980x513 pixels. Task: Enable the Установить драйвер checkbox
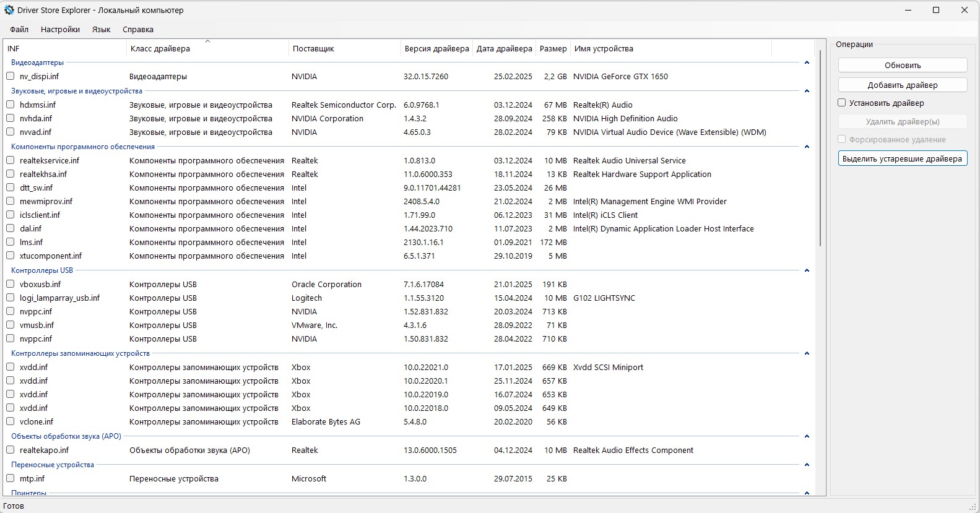[842, 103]
